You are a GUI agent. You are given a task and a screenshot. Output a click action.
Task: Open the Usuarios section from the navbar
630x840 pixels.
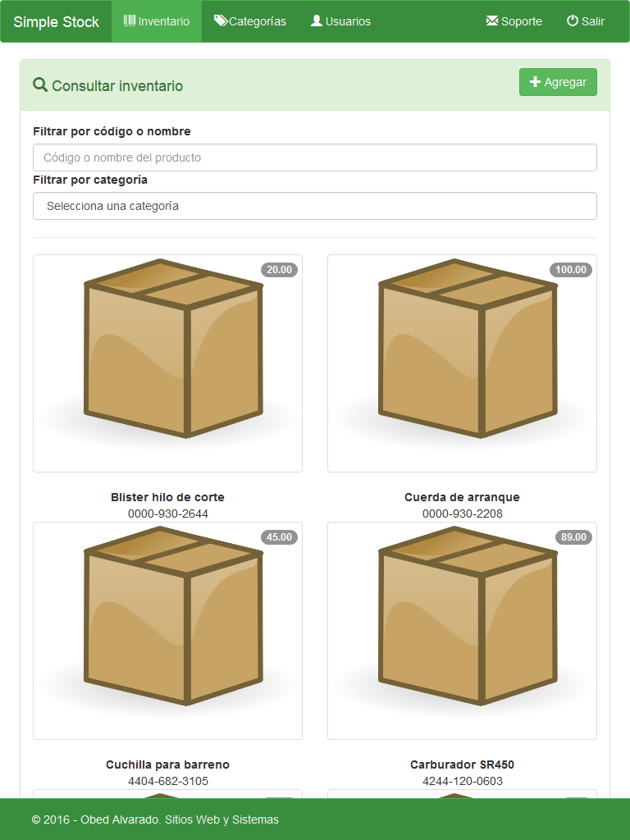pyautogui.click(x=340, y=21)
